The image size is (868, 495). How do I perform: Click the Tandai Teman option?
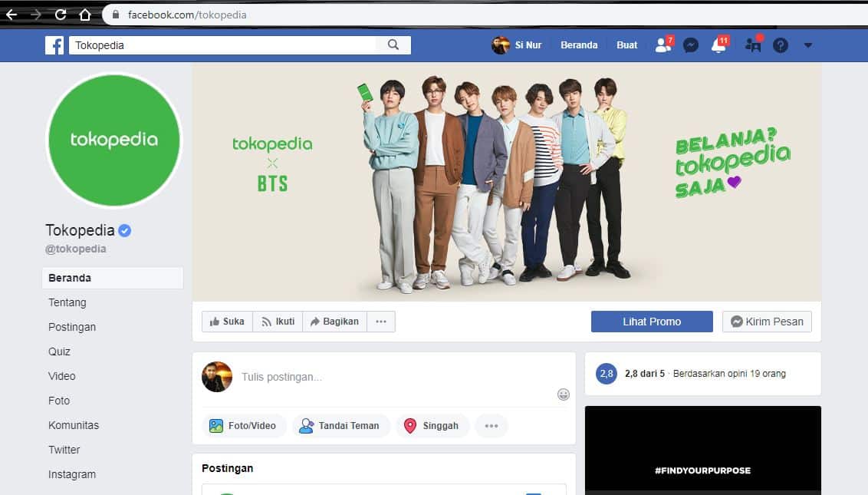coord(340,426)
